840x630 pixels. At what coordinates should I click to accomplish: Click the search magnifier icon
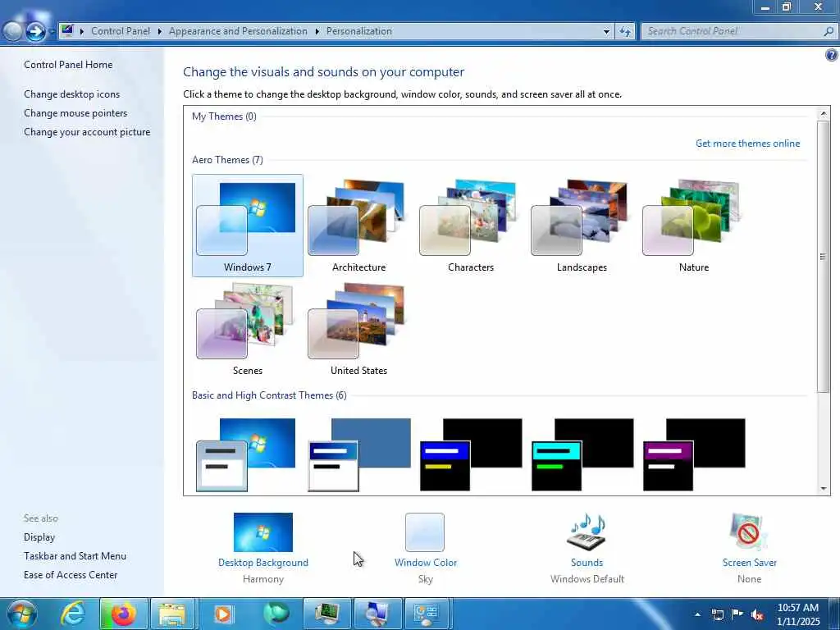(829, 31)
